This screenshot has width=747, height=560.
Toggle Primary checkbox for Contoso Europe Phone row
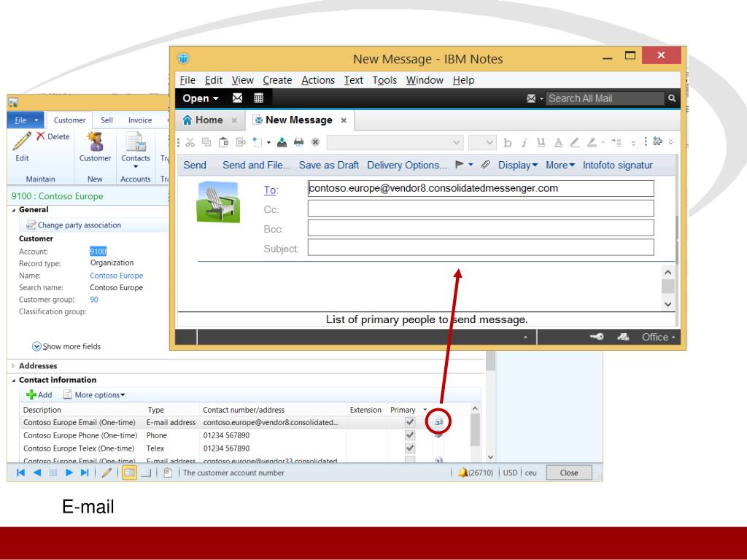pyautogui.click(x=410, y=435)
